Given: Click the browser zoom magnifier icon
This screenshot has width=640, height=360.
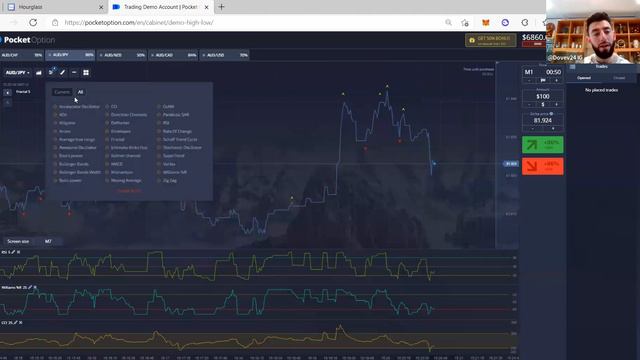Looking at the screenshot, I should [449, 22].
